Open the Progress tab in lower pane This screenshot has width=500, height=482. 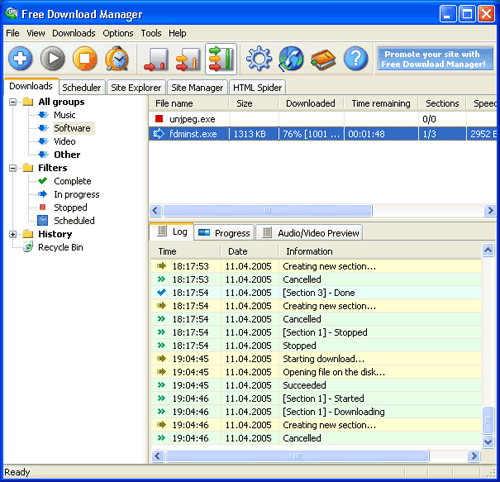click(224, 233)
